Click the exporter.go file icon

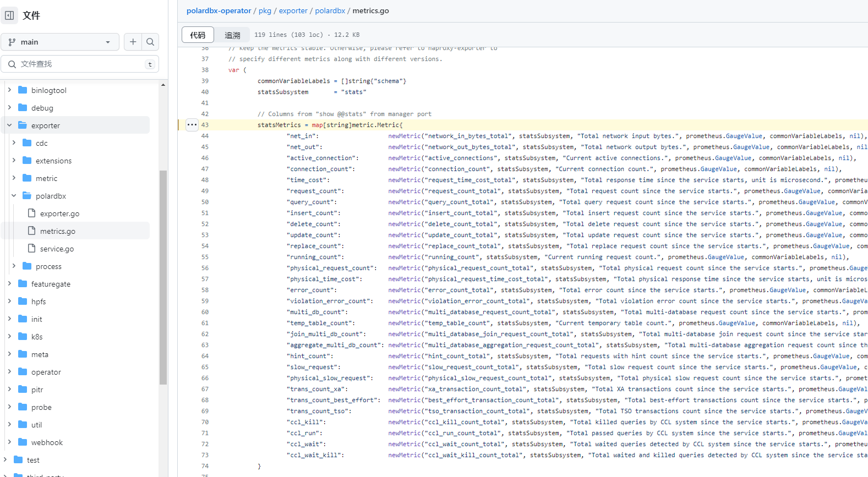(x=31, y=213)
